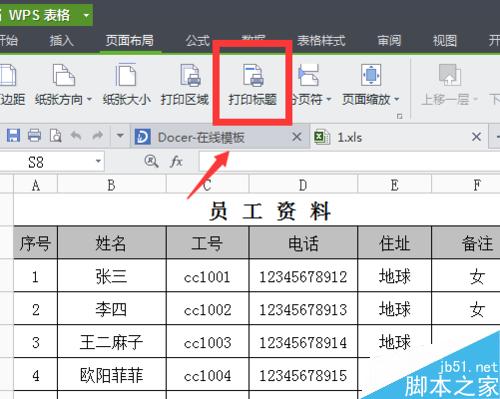Click the 电话 header cell
Image resolution: width=500 pixels, height=399 pixels.
[x=303, y=243]
